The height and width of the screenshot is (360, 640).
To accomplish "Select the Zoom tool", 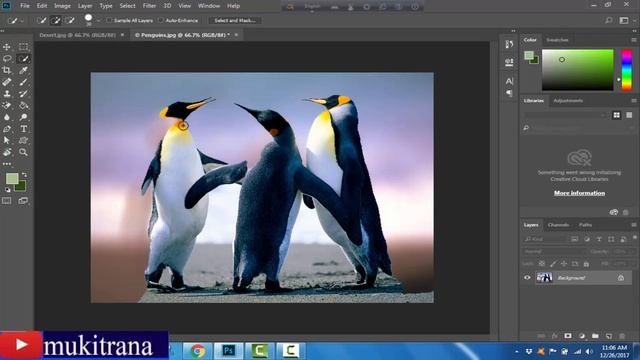I will 24,152.
